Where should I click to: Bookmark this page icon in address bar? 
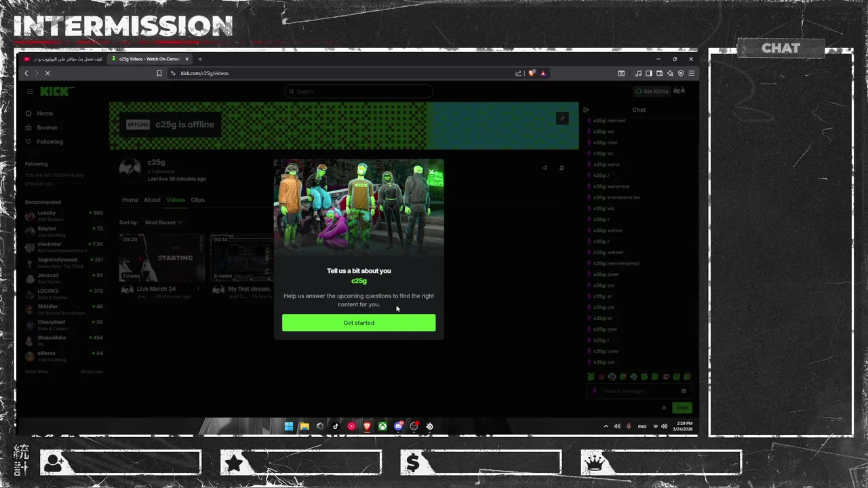click(159, 73)
